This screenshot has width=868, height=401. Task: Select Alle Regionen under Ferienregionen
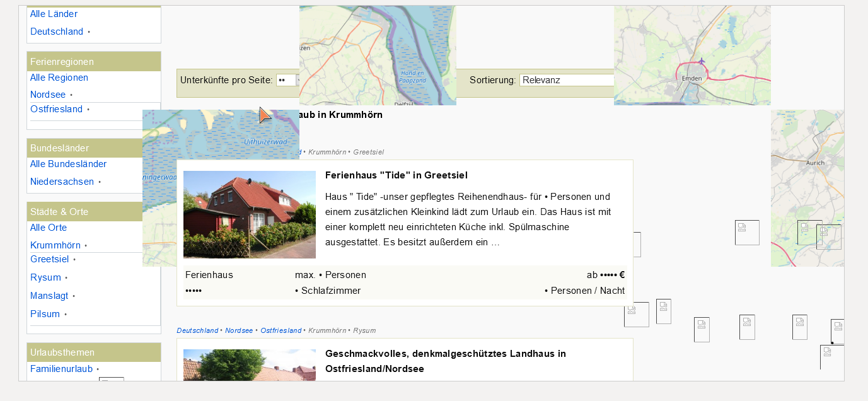coord(59,78)
